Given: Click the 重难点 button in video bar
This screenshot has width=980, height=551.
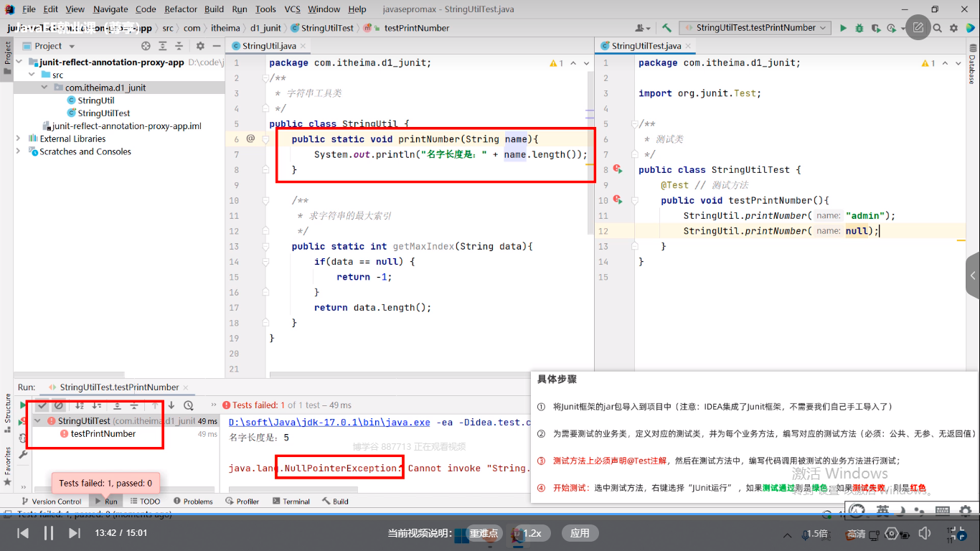Looking at the screenshot, I should 483,533.
